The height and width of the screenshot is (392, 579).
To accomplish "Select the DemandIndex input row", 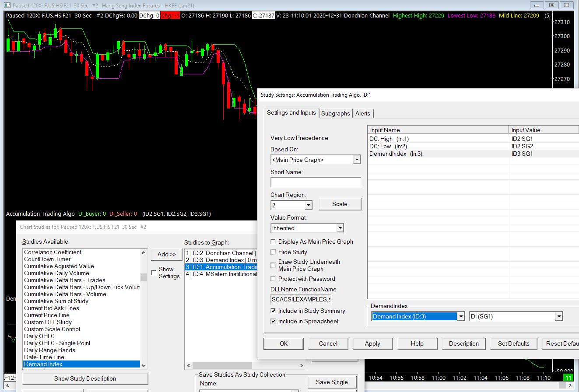I will (x=473, y=154).
